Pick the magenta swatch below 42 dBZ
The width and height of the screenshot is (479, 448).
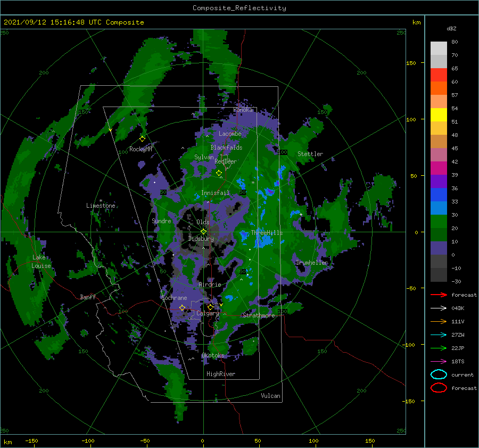tap(439, 168)
